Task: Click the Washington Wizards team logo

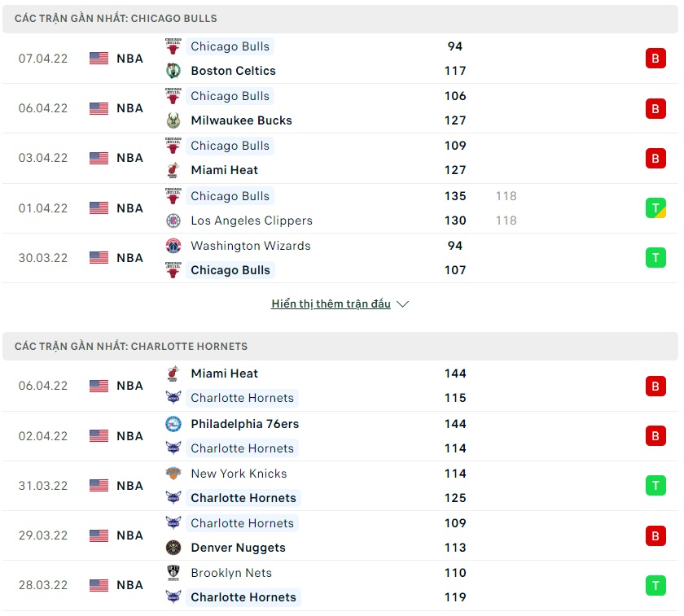Action: tap(173, 246)
